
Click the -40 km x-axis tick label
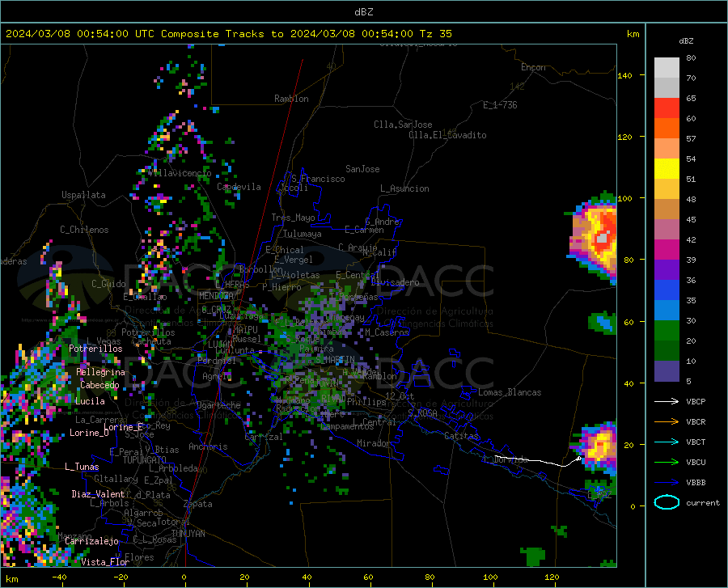point(59,577)
